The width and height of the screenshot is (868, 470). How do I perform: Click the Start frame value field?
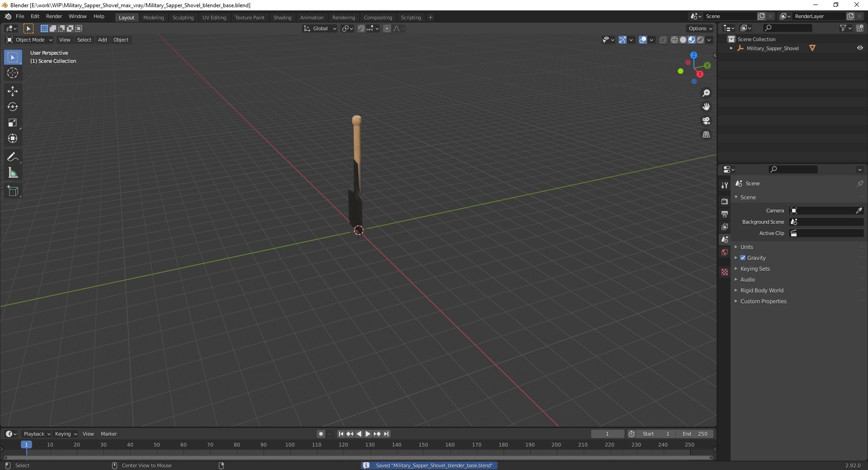[x=656, y=434]
